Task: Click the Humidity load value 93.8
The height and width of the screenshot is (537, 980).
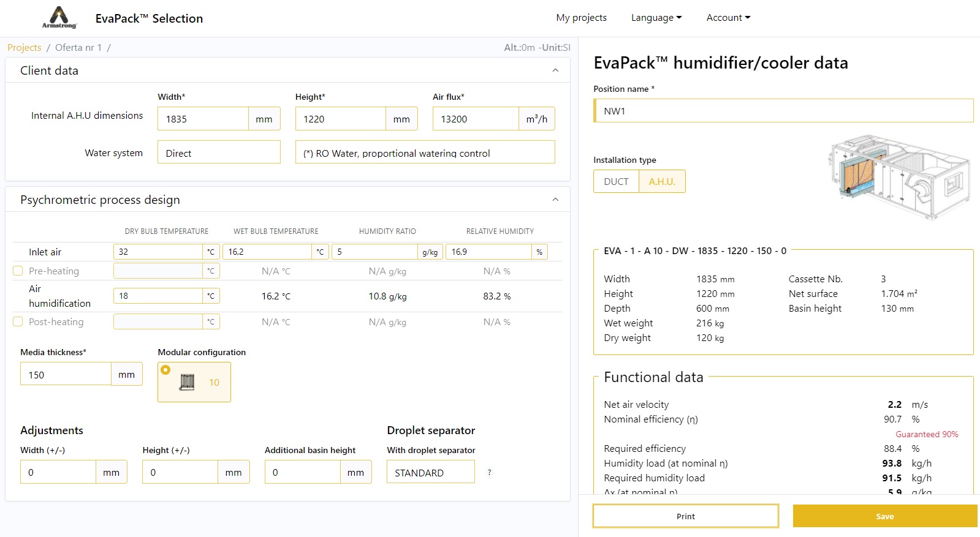Action: click(892, 464)
